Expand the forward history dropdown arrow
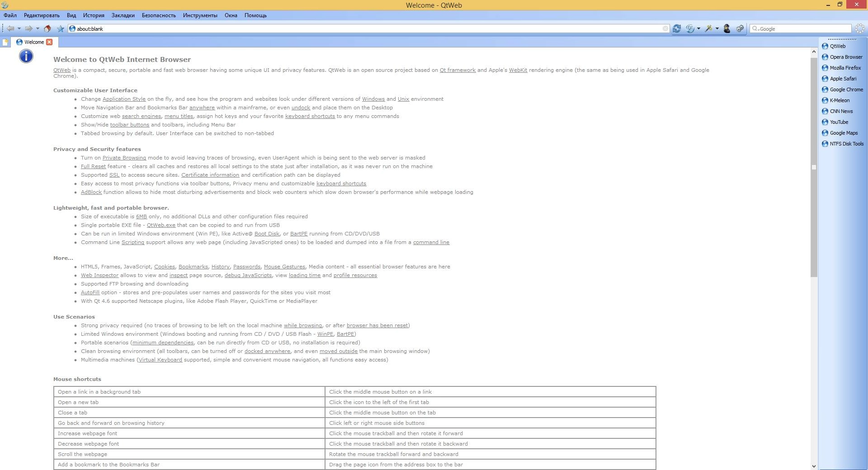 coord(38,28)
